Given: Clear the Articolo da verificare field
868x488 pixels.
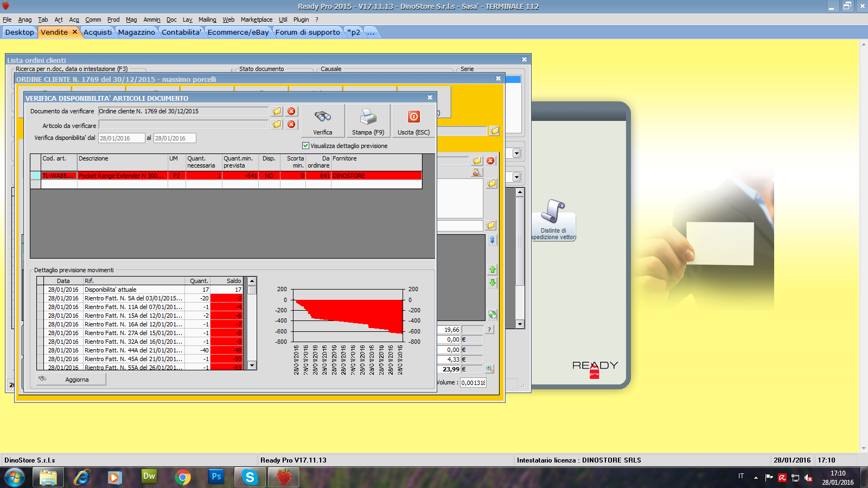Looking at the screenshot, I should tap(291, 124).
